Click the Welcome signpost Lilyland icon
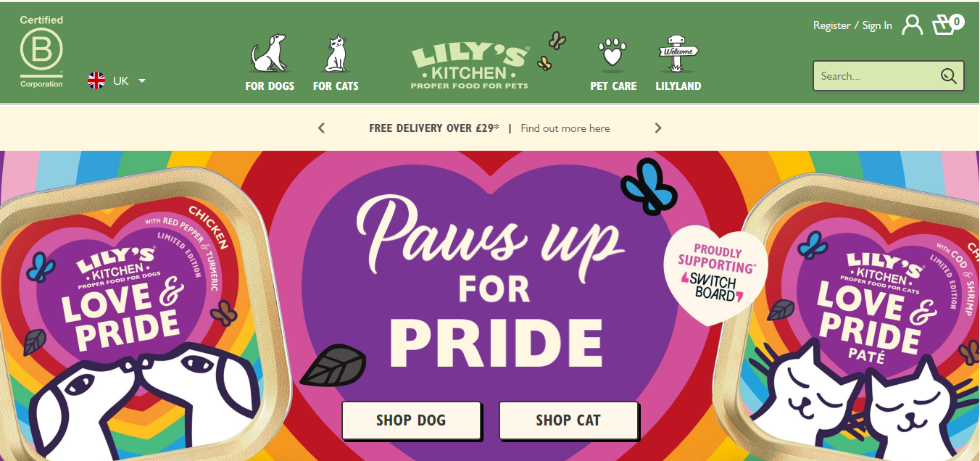Screen dimensions: 980x461 click(678, 54)
